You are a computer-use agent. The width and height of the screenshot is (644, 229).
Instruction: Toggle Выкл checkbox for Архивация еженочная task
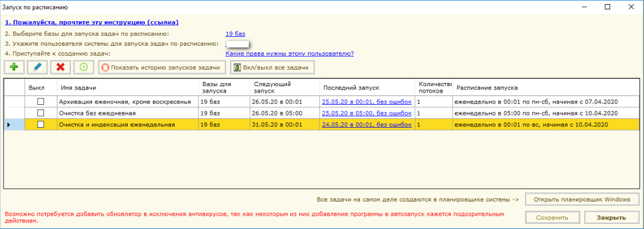[40, 101]
